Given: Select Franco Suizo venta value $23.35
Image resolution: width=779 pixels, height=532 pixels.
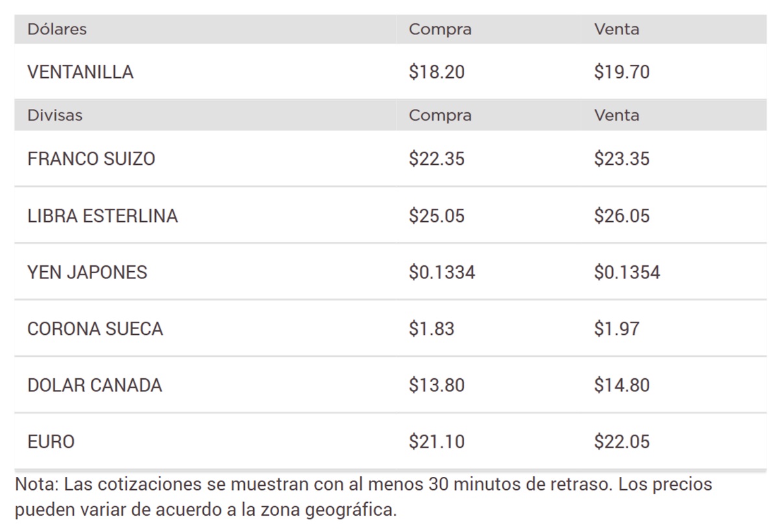Looking at the screenshot, I should 622,159.
